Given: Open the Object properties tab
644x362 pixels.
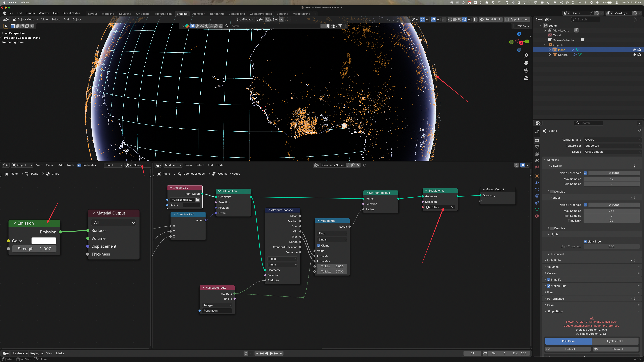Looking at the screenshot, I should (537, 176).
